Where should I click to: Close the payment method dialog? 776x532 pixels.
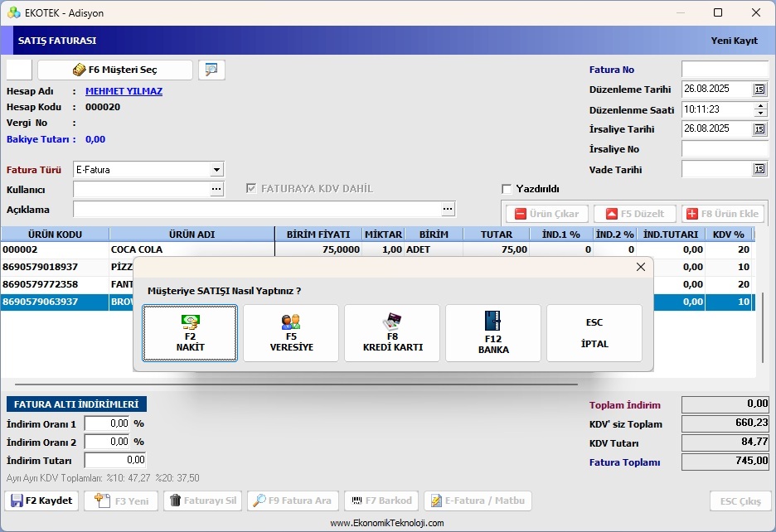pos(641,267)
